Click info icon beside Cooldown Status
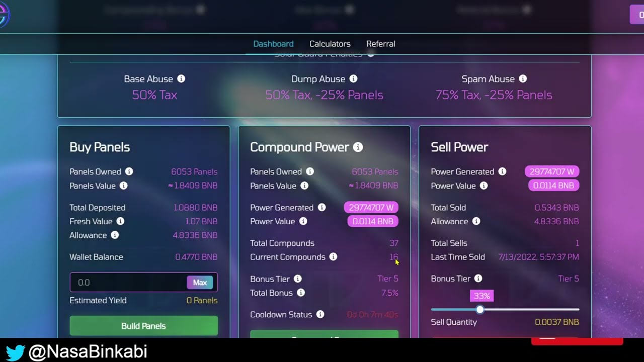The height and width of the screenshot is (362, 644). tap(320, 315)
